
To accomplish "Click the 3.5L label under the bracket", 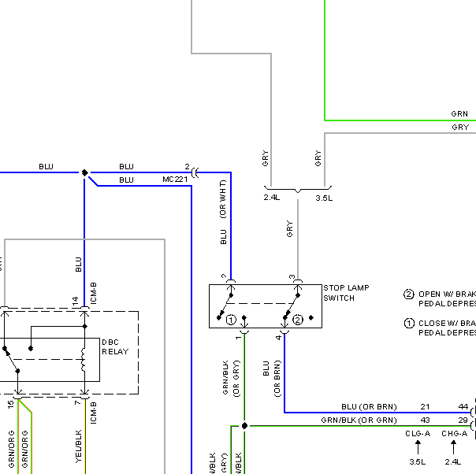I will pos(324,198).
